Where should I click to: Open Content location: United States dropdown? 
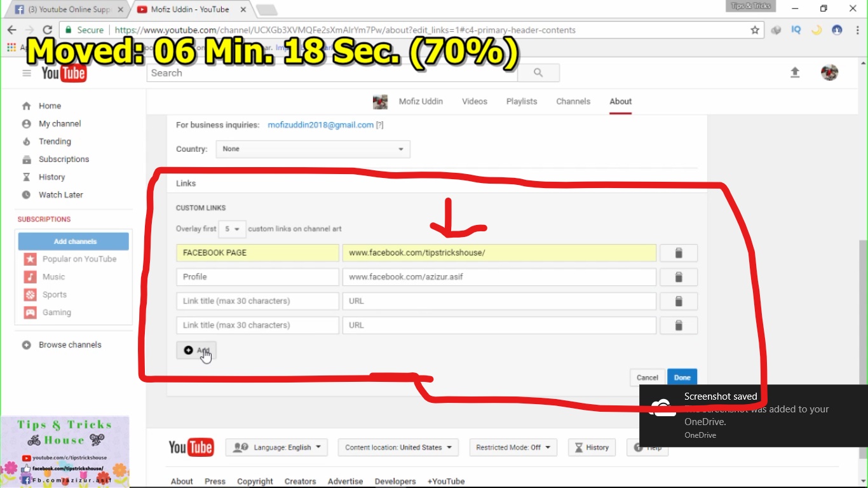point(398,447)
